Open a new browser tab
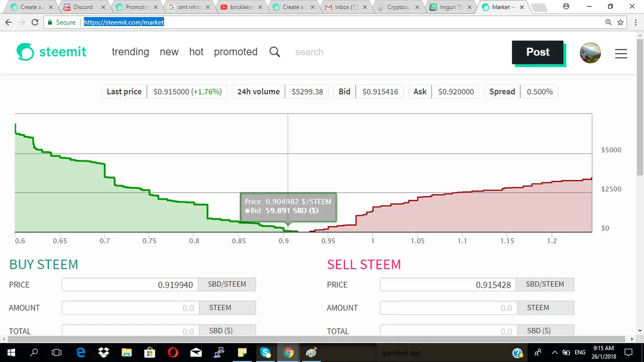The image size is (644, 362). coord(538,8)
